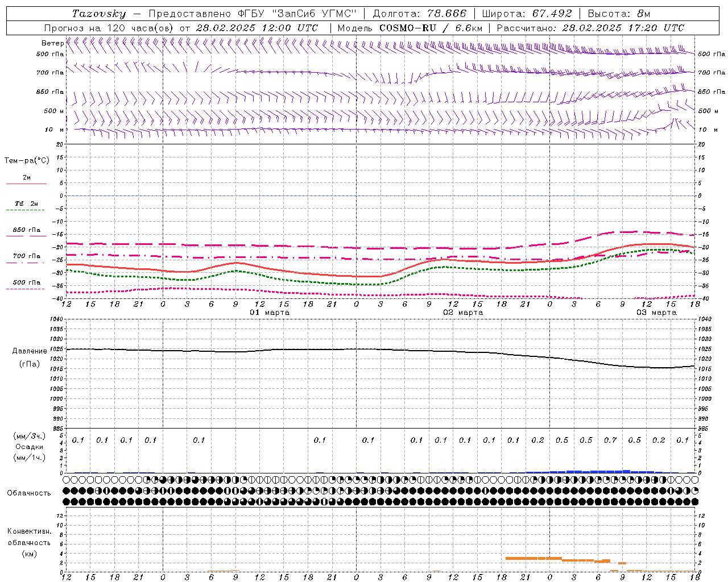Click the '01 марта' date label
Screen dimensions: 728x582
pyautogui.click(x=270, y=313)
